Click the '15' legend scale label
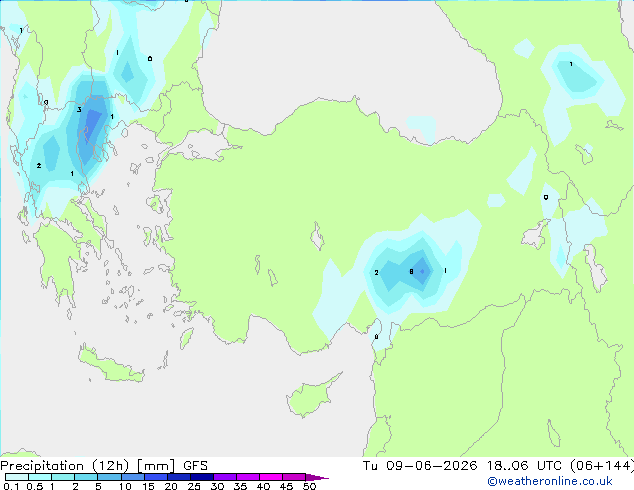 coord(148,486)
